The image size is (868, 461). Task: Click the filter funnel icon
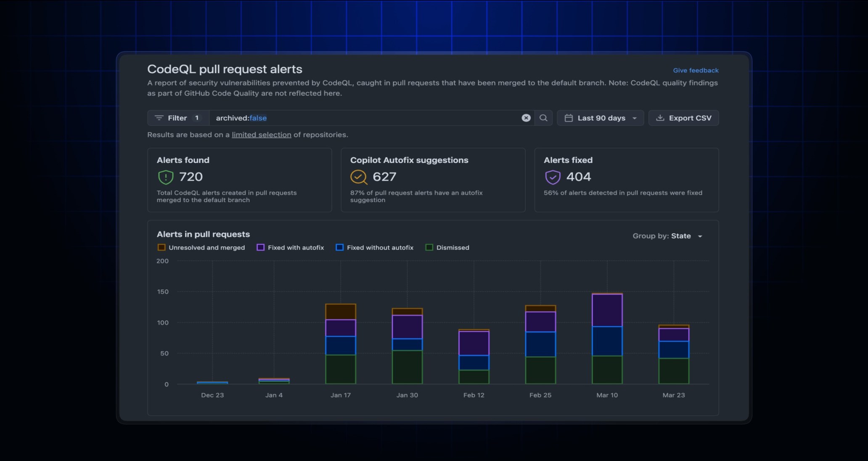tap(159, 118)
